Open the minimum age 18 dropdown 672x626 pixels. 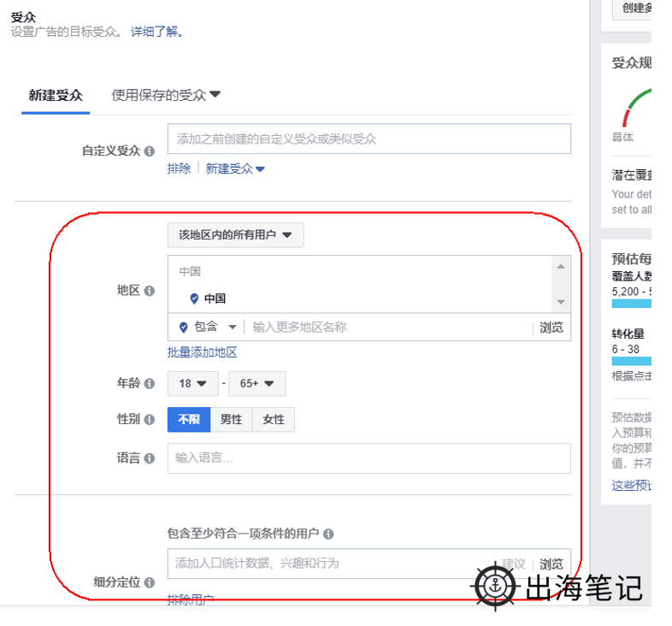pos(192,384)
